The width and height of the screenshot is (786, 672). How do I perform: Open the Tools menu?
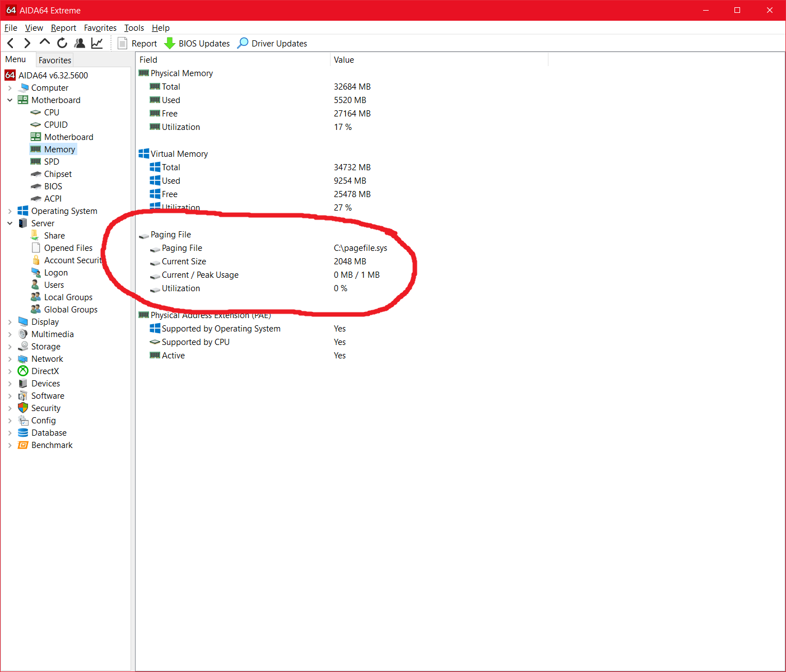[134, 27]
